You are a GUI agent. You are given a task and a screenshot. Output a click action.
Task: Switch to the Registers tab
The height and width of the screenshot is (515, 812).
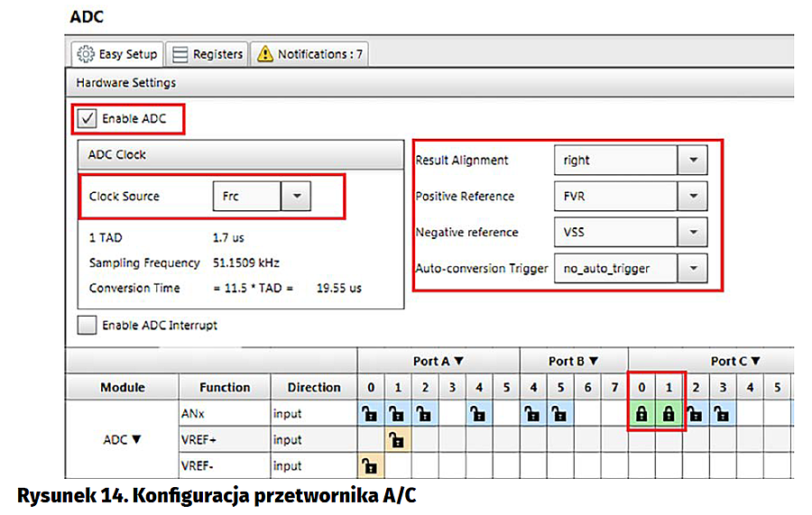coord(208,54)
